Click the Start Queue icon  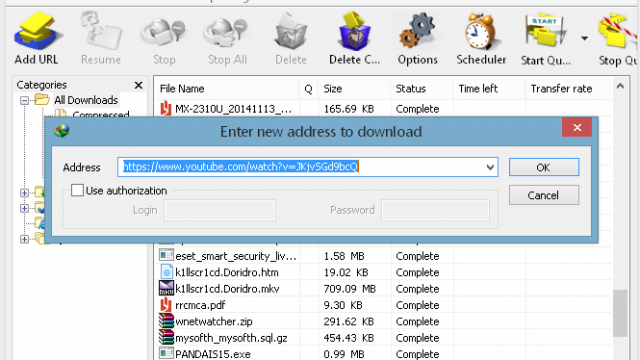click(x=546, y=38)
